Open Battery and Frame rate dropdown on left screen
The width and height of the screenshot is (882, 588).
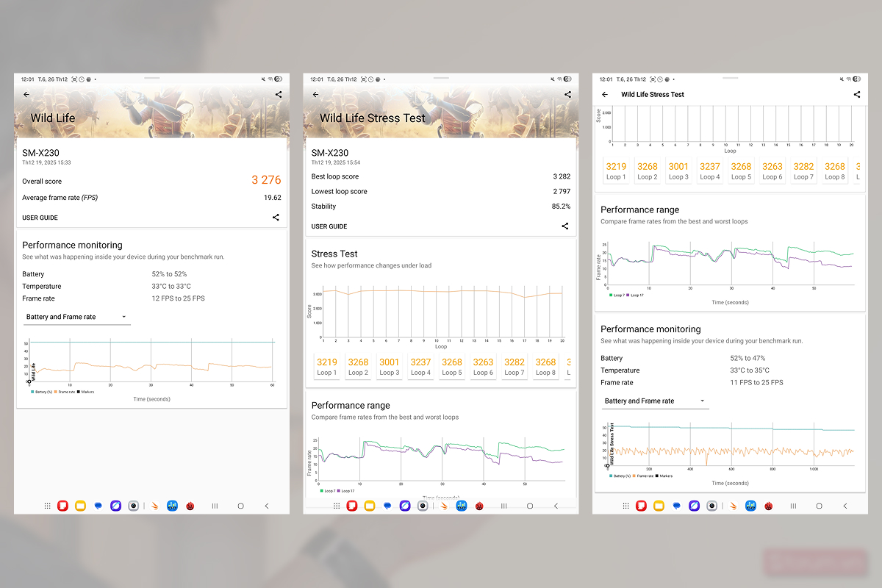pyautogui.click(x=76, y=317)
